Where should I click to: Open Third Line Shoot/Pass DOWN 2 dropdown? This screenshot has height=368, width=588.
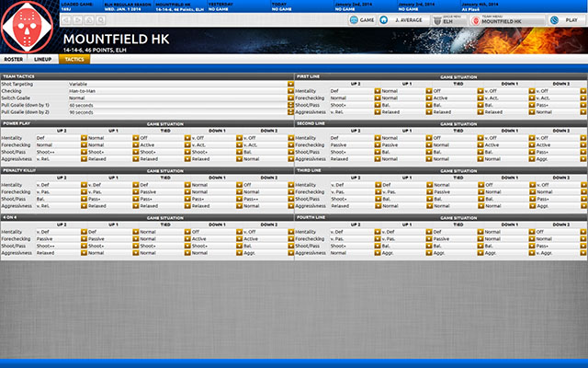pyautogui.click(x=583, y=199)
